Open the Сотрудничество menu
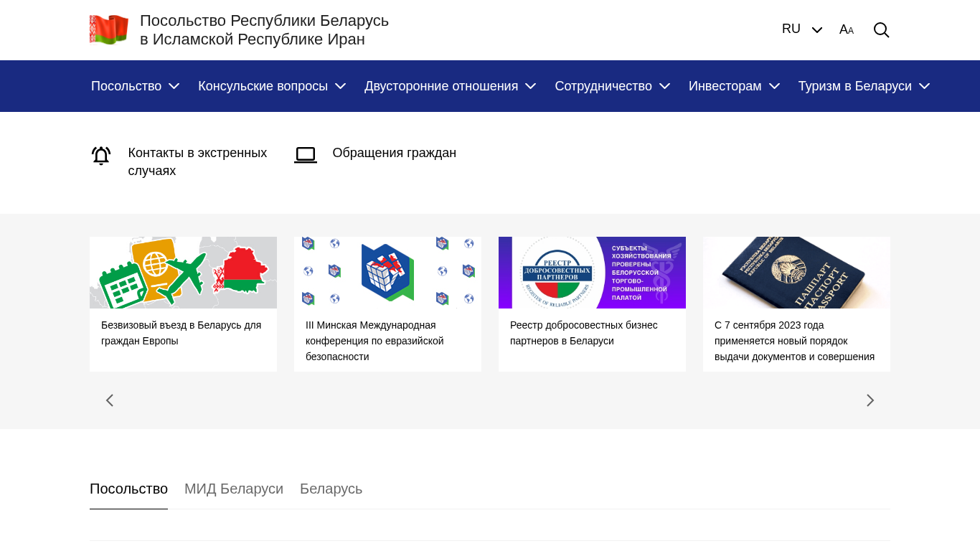Image resolution: width=980 pixels, height=551 pixels. pyautogui.click(x=612, y=86)
